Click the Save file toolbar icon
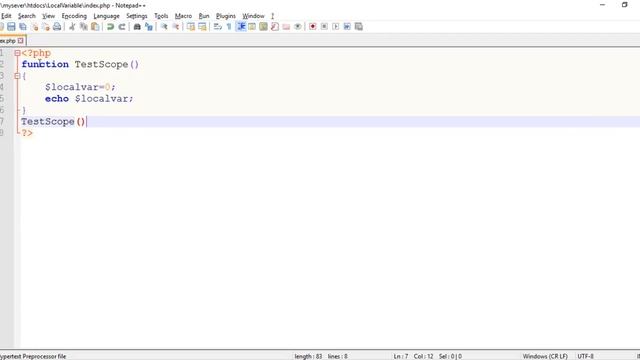The image size is (640, 360). click(11, 27)
